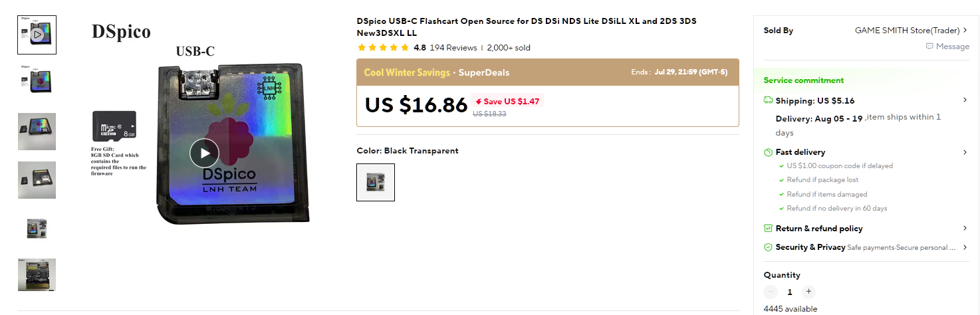Play the product video on main image

[x=204, y=154]
